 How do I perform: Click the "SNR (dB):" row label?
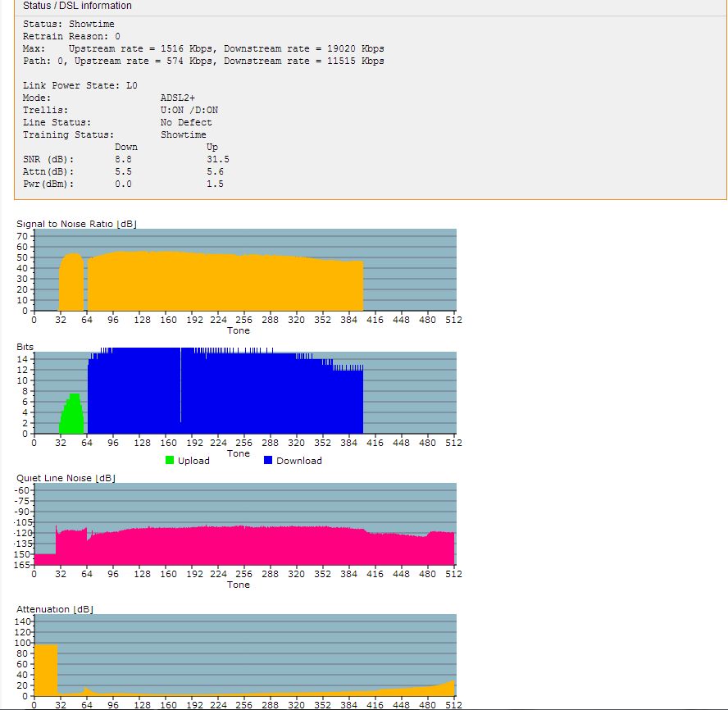48,159
